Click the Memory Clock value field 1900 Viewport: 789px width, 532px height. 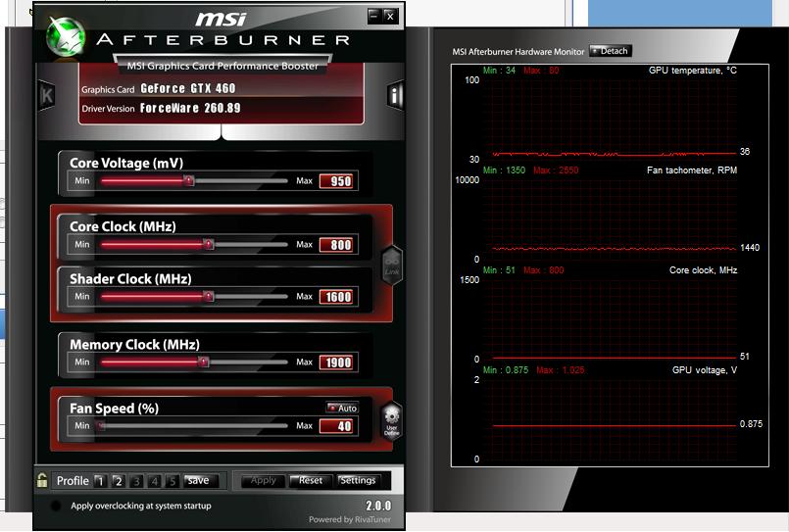(x=338, y=363)
